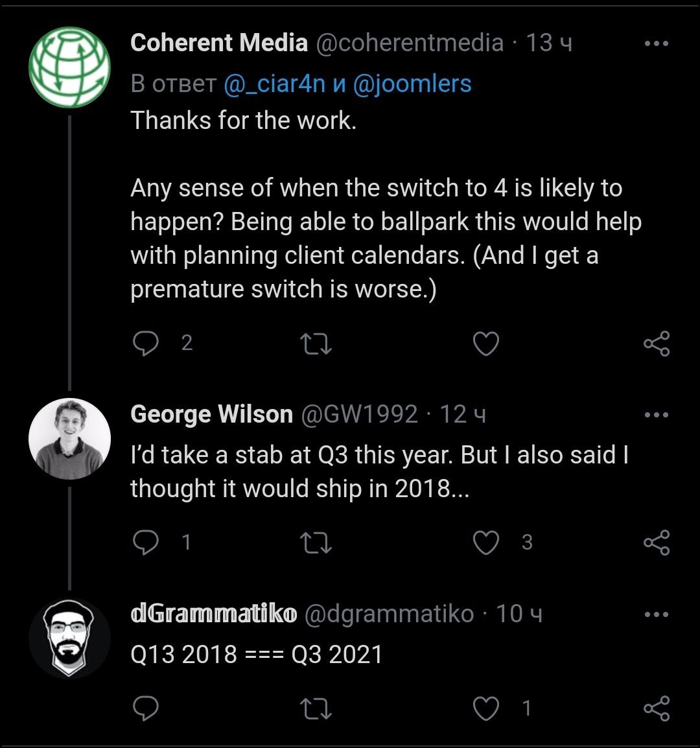Open more options on dGrammatiko's tweet

656,614
